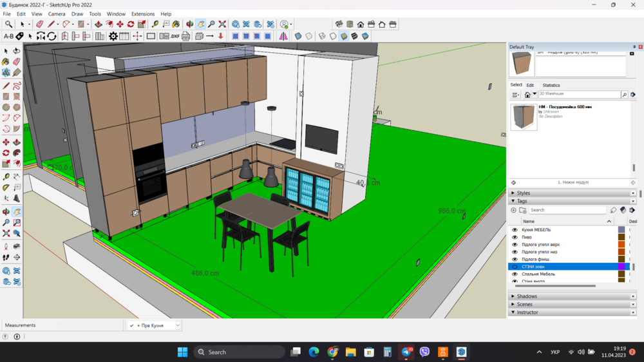Click the tags Search input field
This screenshot has width=644, height=362.
[x=567, y=210]
